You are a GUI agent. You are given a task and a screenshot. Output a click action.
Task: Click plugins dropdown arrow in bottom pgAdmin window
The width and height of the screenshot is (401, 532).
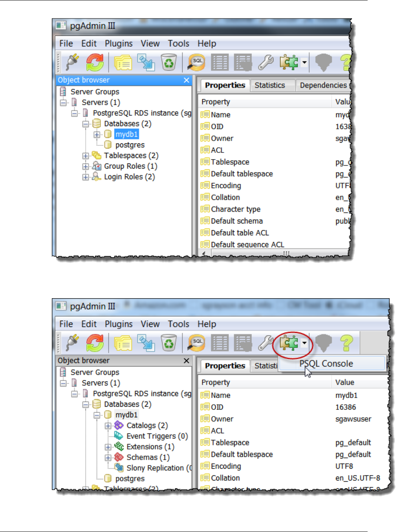[304, 343]
